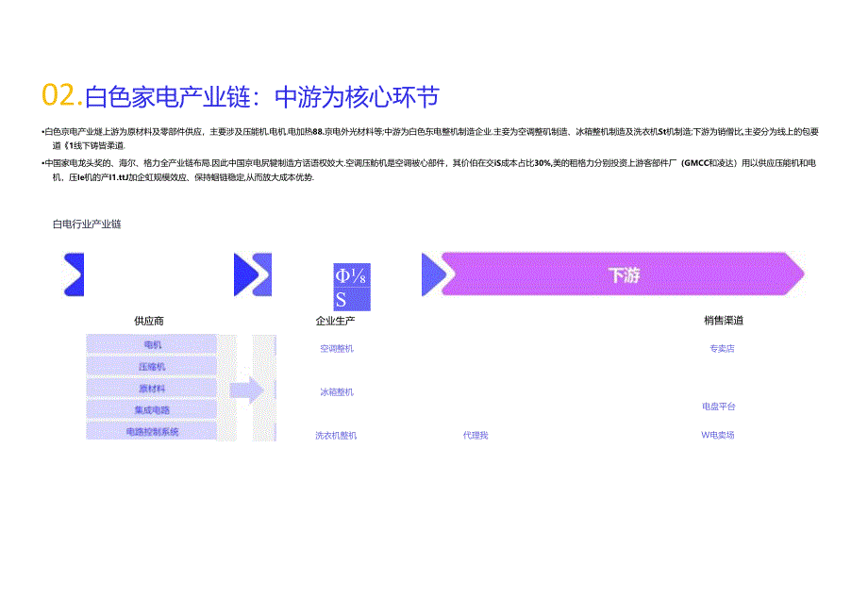Select the light purple arrow beside the supplier boxes

click(242, 389)
